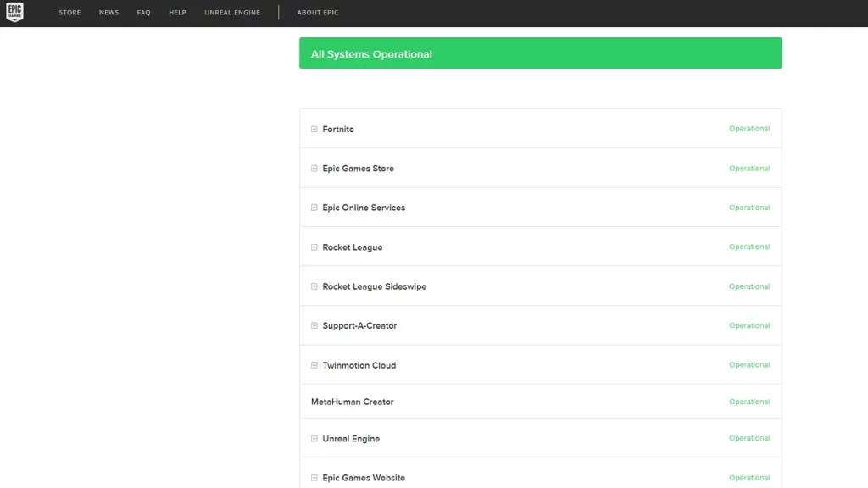The width and height of the screenshot is (868, 488).
Task: Click Operational status for Epic Games Store
Action: (x=749, y=169)
